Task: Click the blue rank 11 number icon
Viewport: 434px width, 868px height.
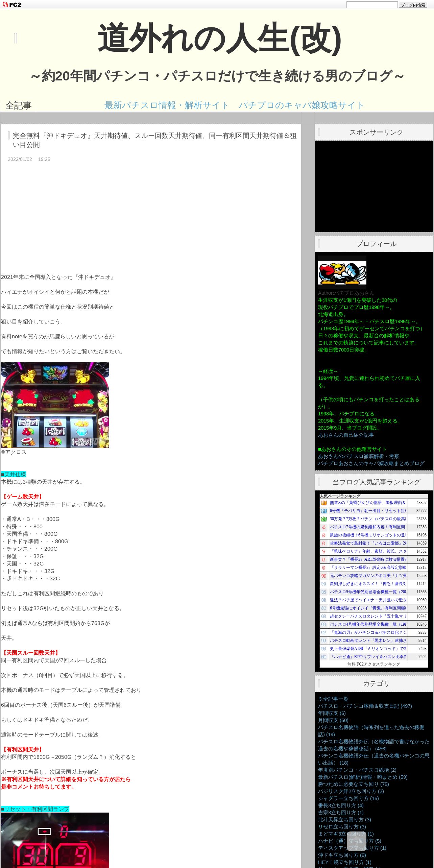Action: point(323,584)
